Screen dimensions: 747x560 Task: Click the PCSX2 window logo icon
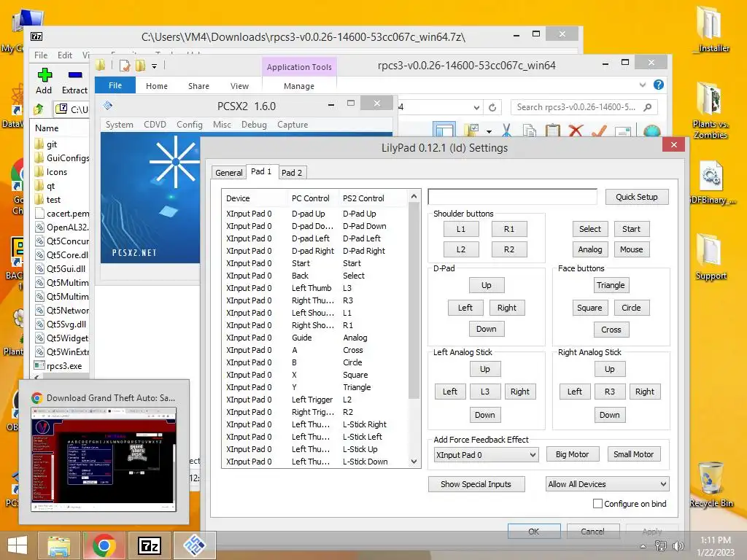[x=108, y=106]
